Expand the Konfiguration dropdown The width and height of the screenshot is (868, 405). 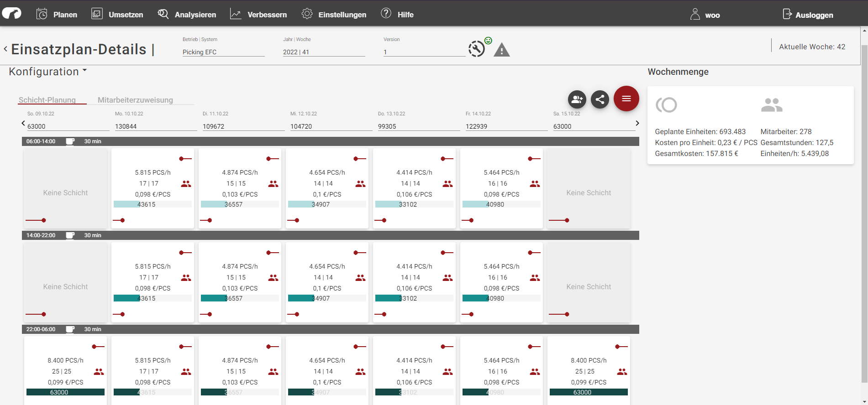coord(48,72)
